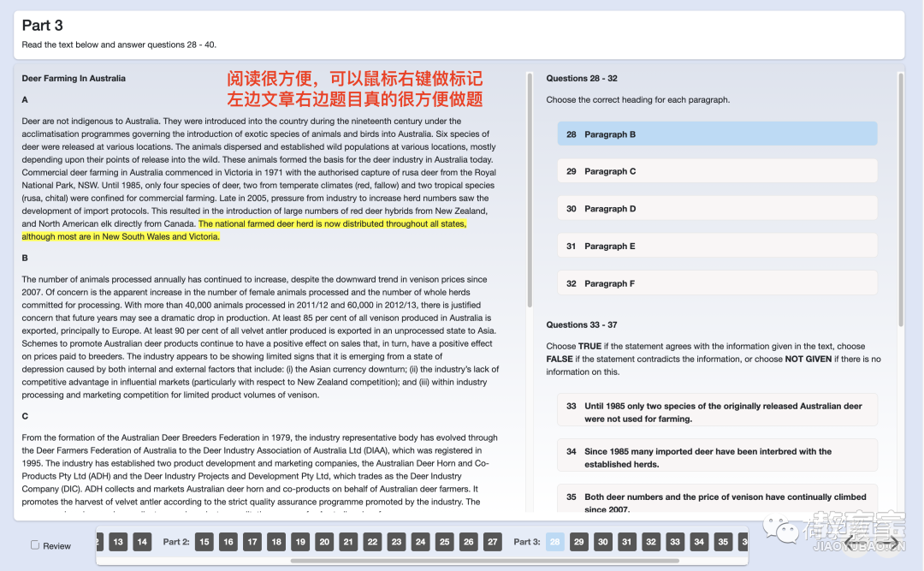Go to the next question using the right arrow
Image resolution: width=924 pixels, height=571 pixels.
[887, 543]
